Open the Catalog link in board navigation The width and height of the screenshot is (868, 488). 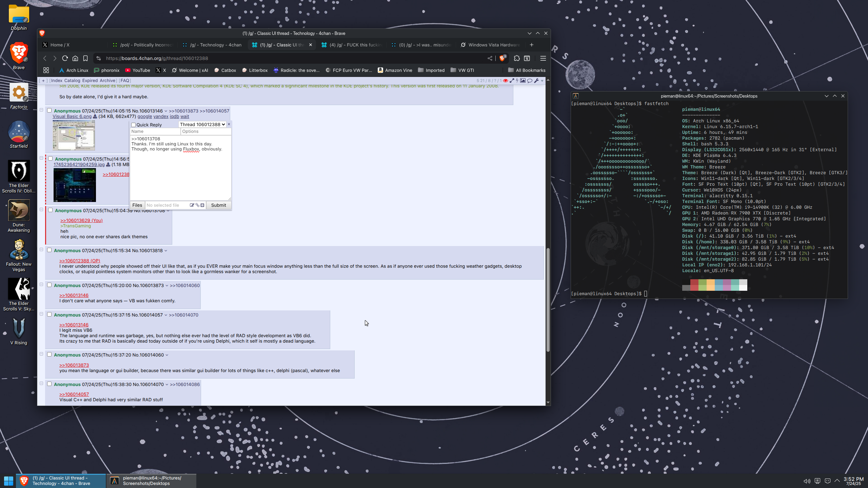point(72,81)
